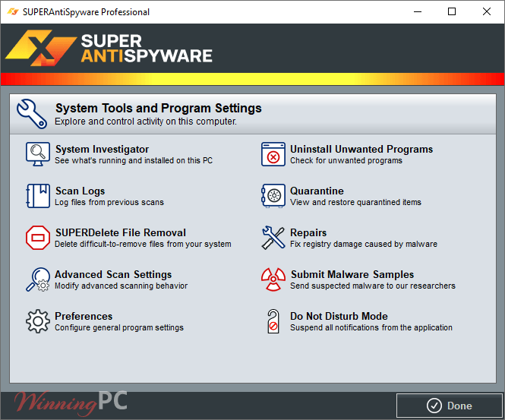Click the Repairs wrench and screwdriver icon
Screen dimensions: 505x420
(x=273, y=238)
